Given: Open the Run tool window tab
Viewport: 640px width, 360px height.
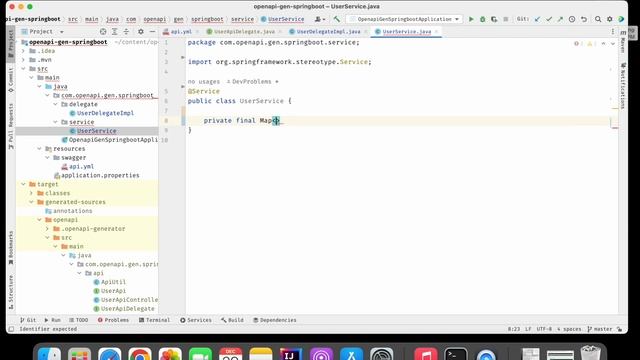Looking at the screenshot, I should pyautogui.click(x=52, y=320).
